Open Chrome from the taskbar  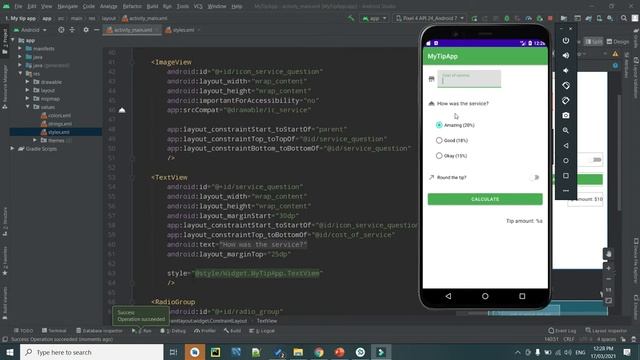point(319,352)
